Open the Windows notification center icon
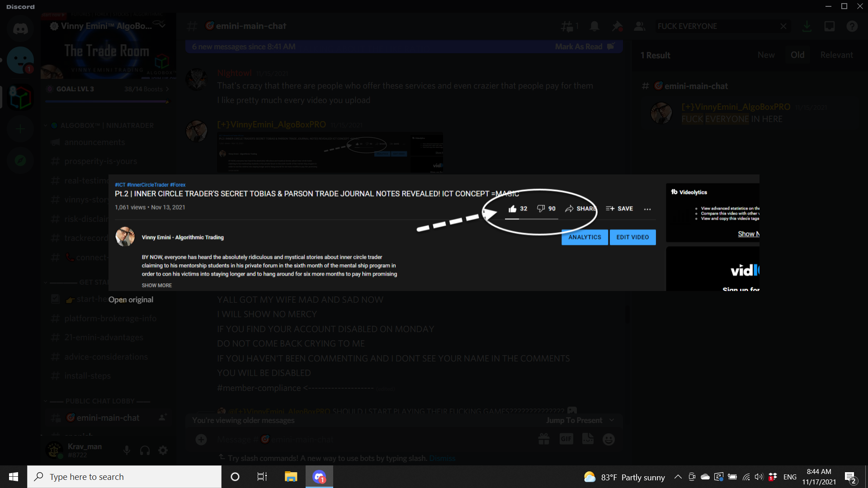The image size is (868, 488). [850, 477]
